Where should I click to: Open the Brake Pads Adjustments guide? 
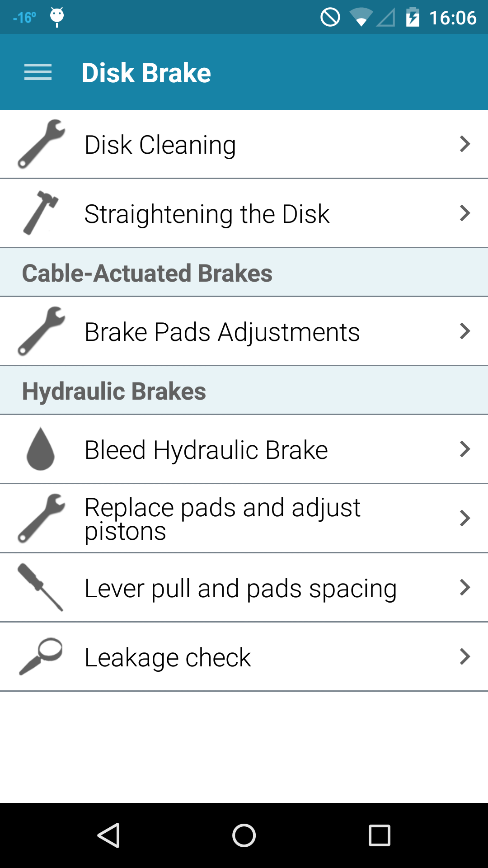coord(221,331)
